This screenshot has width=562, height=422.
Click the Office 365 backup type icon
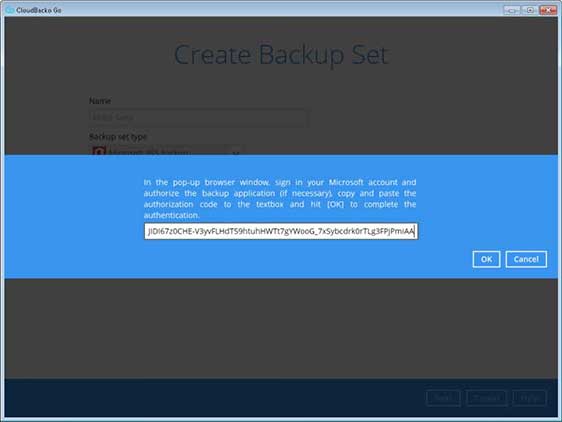[x=99, y=151]
